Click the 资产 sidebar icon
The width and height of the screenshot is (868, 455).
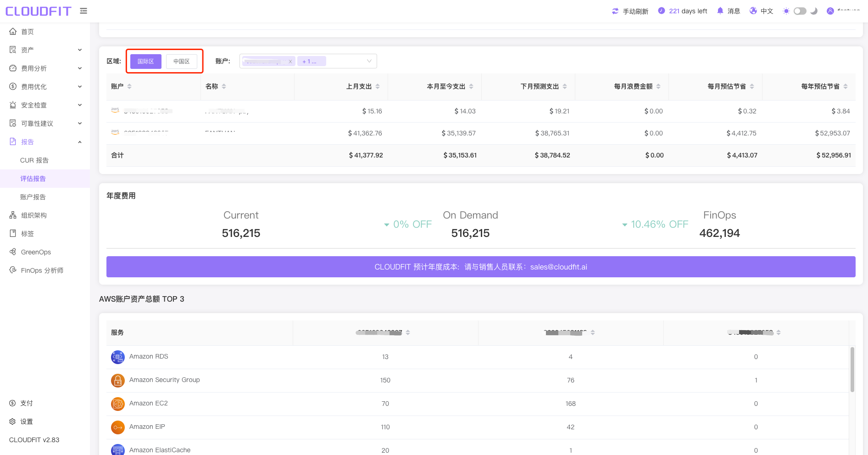pos(13,50)
